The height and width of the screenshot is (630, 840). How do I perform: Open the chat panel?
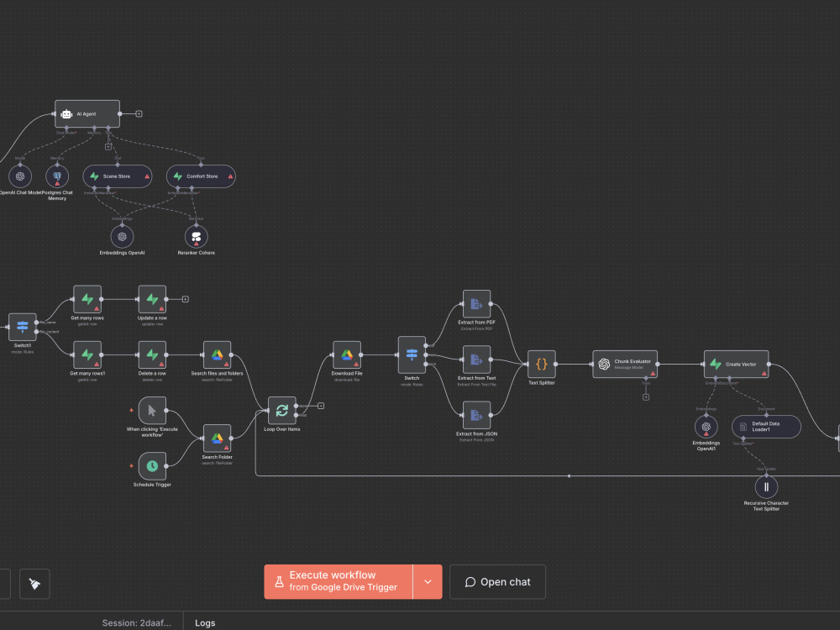point(497,582)
